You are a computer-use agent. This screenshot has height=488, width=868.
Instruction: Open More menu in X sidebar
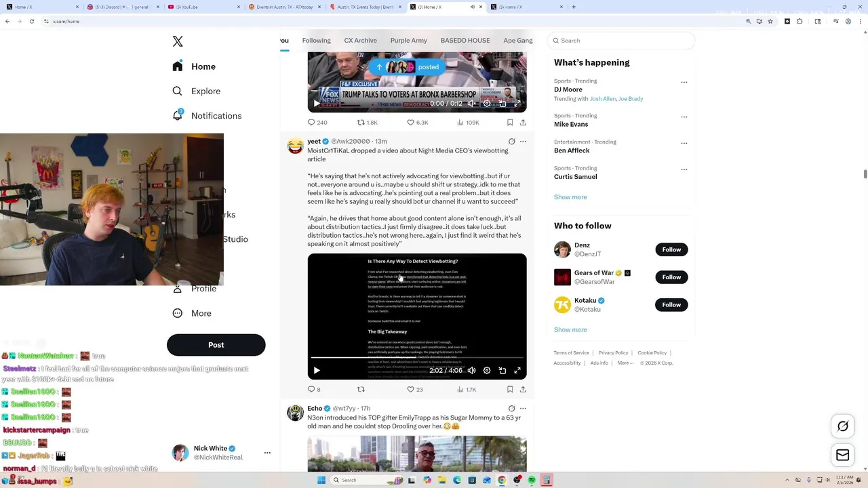(192, 313)
